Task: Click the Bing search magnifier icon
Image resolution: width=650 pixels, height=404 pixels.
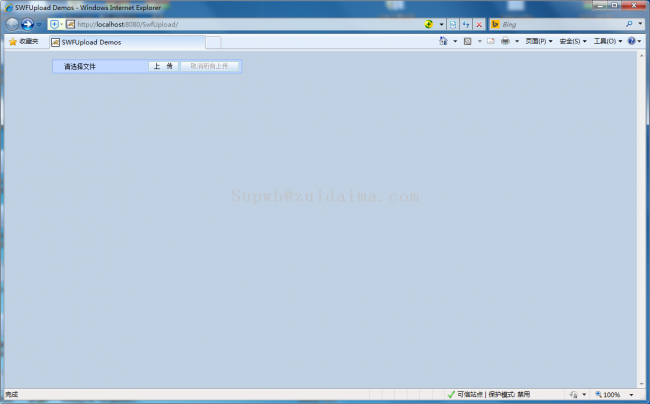Action: [x=628, y=23]
